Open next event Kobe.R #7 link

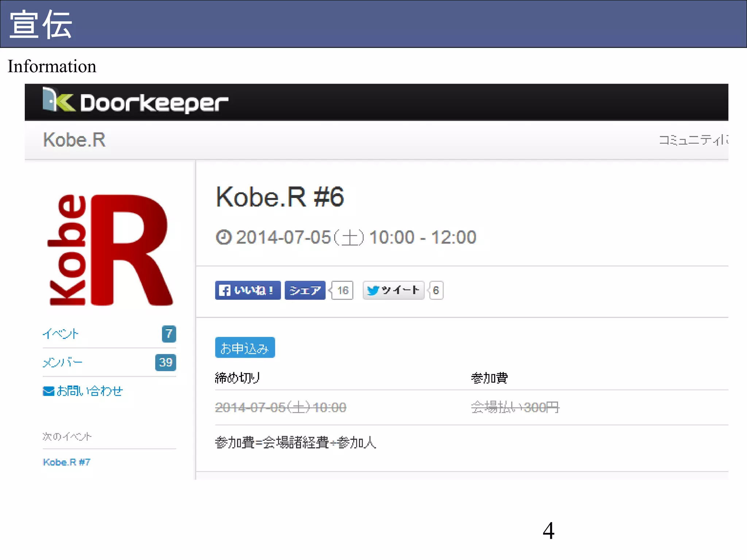(x=66, y=462)
